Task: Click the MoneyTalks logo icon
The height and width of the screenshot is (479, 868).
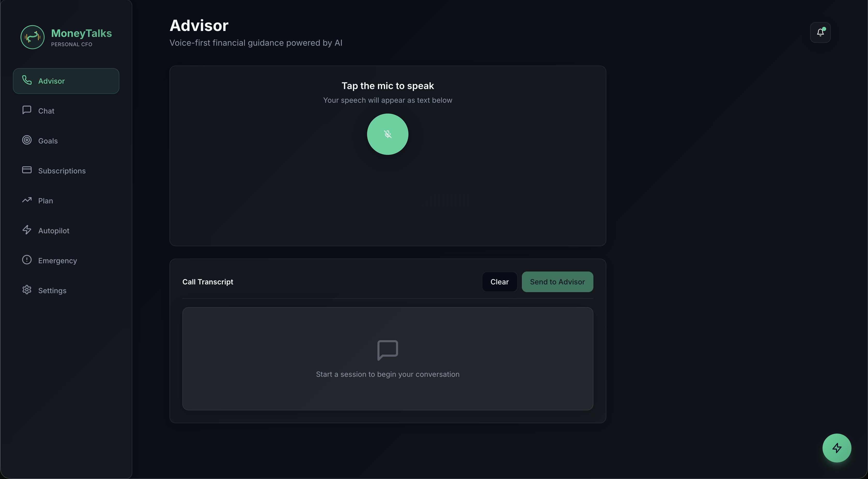Action: coord(32,37)
